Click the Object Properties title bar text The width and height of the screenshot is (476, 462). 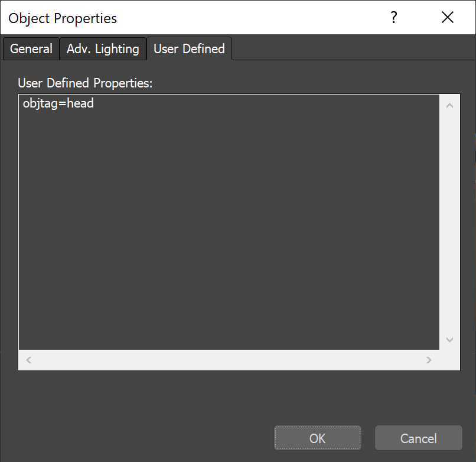(61, 18)
